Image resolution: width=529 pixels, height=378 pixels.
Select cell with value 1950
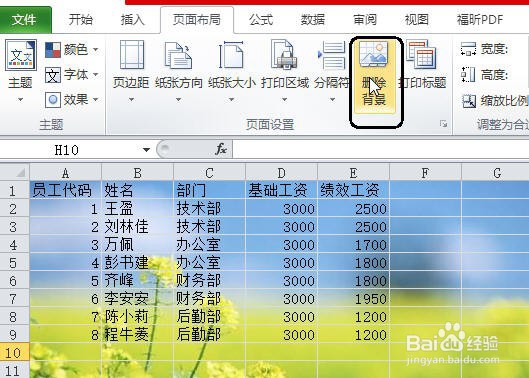pyautogui.click(x=354, y=299)
